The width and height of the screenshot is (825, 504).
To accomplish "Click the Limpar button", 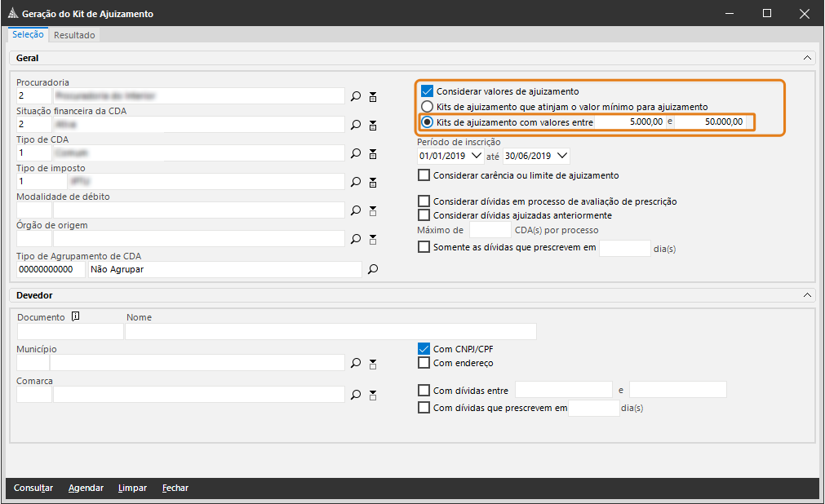I will click(x=132, y=488).
